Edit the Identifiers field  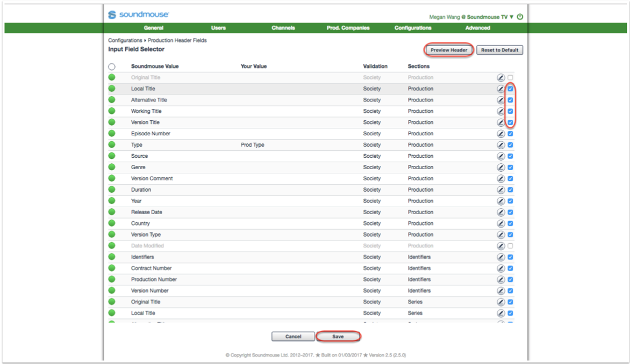point(500,257)
